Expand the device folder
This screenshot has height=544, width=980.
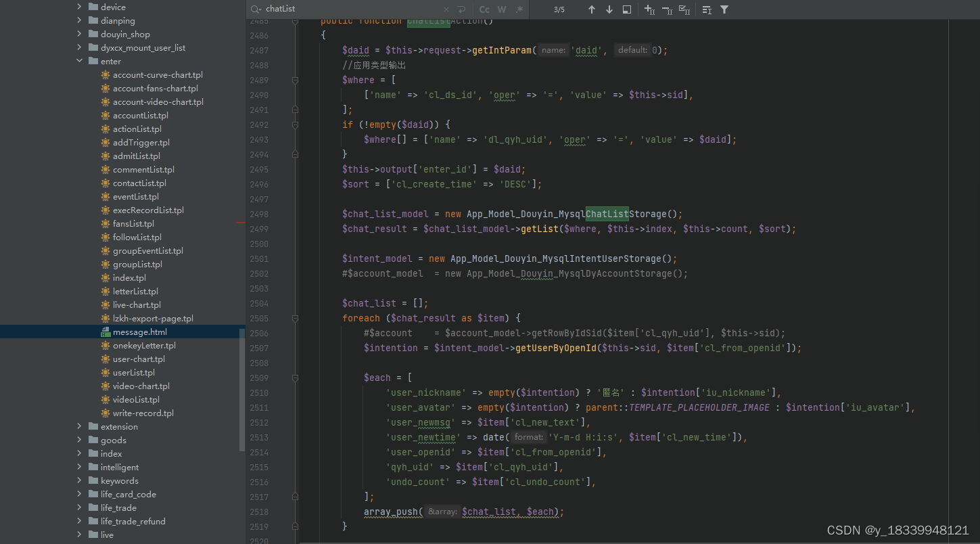click(x=79, y=7)
